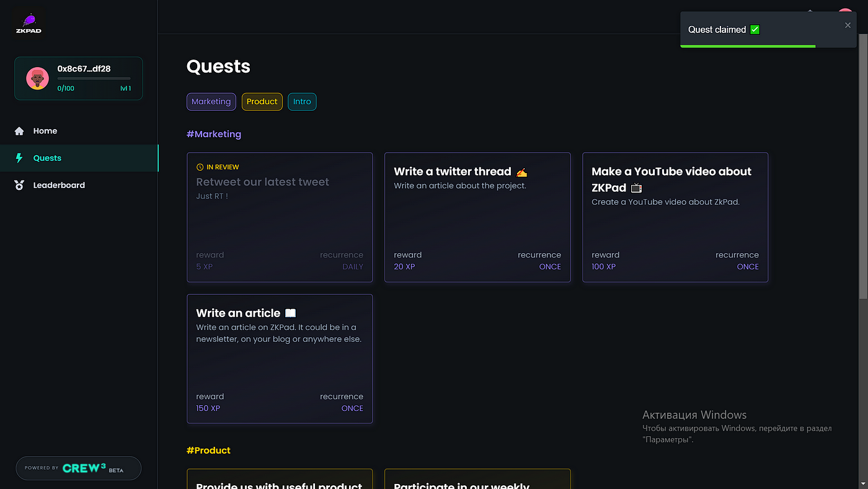Filter quests by Marketing tag
This screenshot has height=489, width=868.
[211, 102]
